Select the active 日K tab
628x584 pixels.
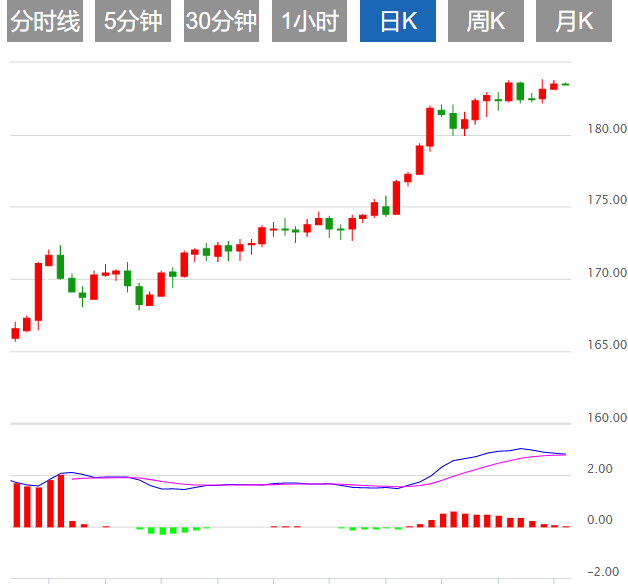pyautogui.click(x=398, y=21)
